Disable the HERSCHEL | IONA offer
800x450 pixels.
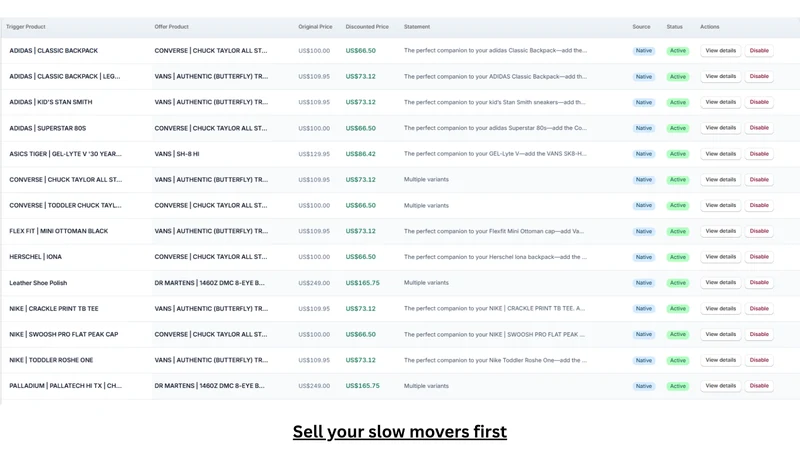click(759, 257)
